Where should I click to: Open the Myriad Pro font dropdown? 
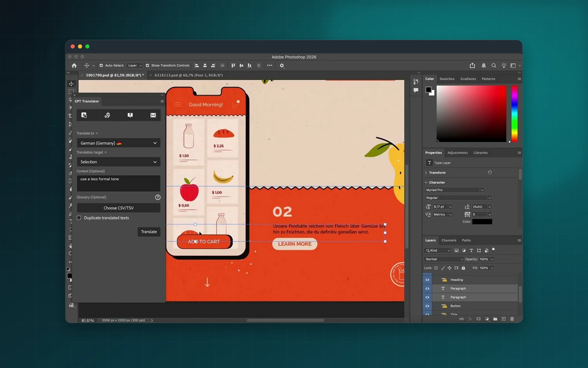coord(454,190)
